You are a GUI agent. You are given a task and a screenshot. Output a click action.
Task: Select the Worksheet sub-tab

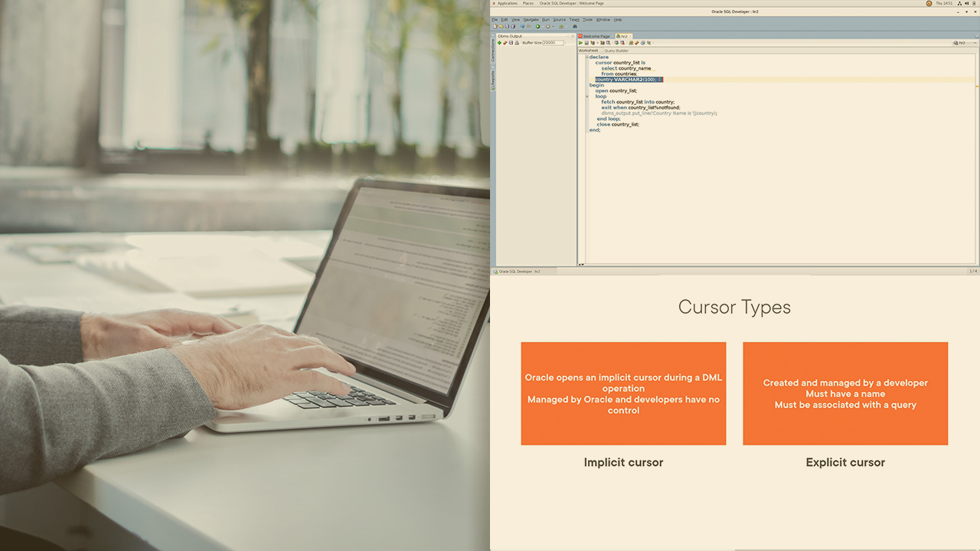(588, 51)
